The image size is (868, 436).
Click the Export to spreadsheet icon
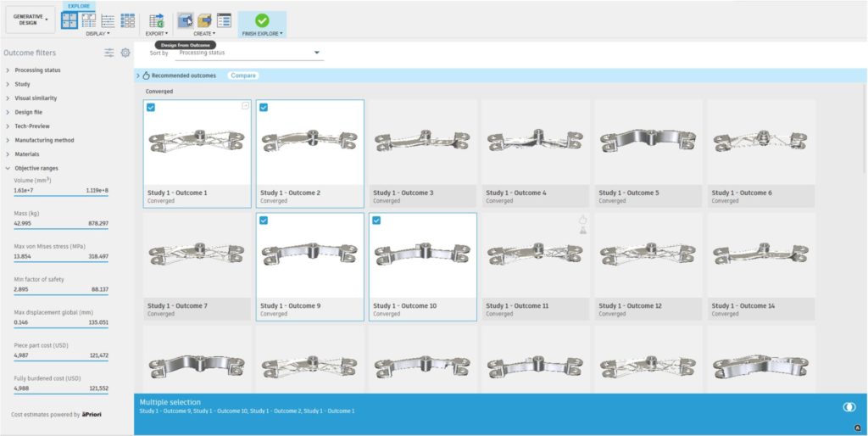pyautogui.click(x=157, y=20)
